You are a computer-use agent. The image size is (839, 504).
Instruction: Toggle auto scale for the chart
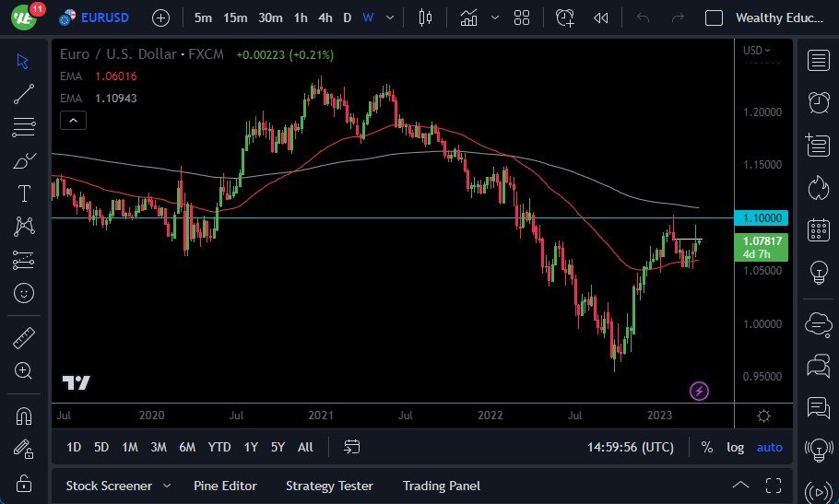(769, 447)
